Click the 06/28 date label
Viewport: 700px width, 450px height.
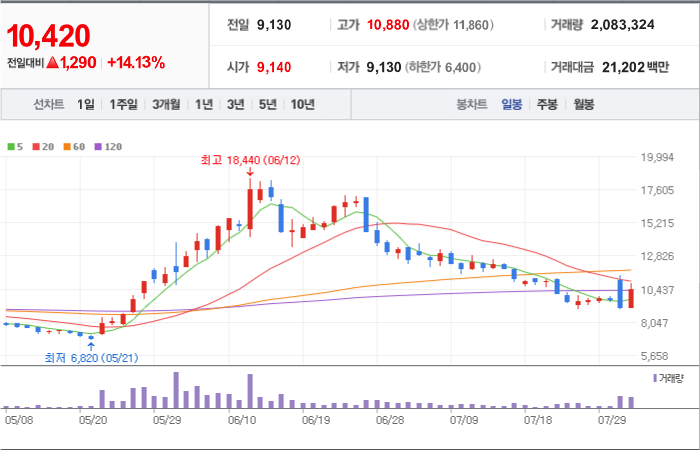point(390,420)
